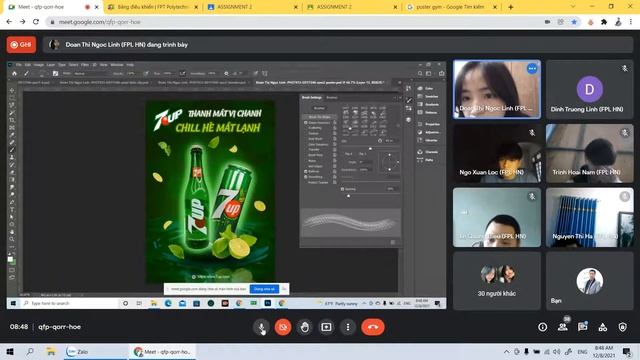
Task: Raise your hand in the meeting
Action: pyautogui.click(x=304, y=327)
